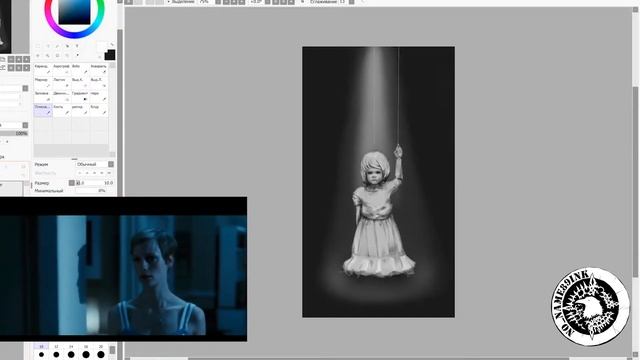Click the 100% opacity slider in left panel

[x=14, y=133]
